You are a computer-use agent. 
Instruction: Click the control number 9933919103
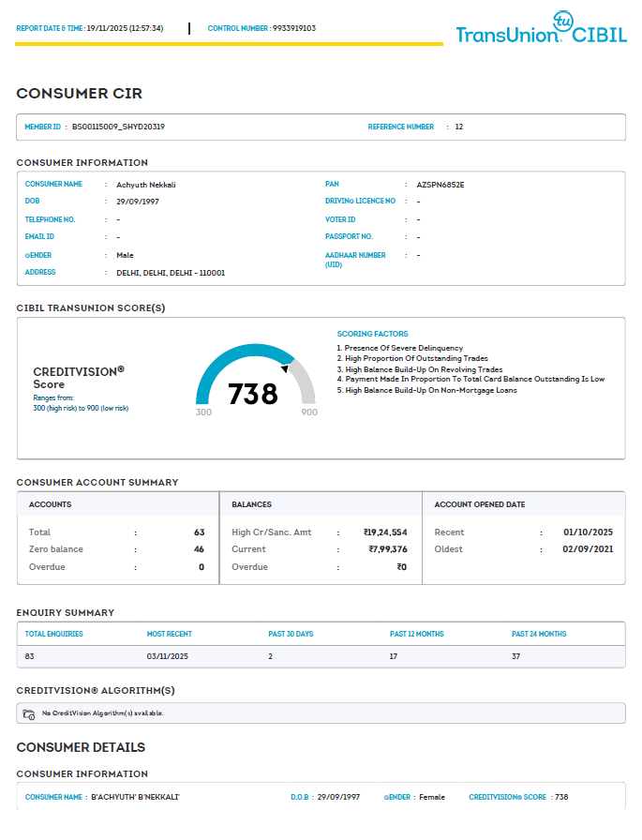point(293,28)
